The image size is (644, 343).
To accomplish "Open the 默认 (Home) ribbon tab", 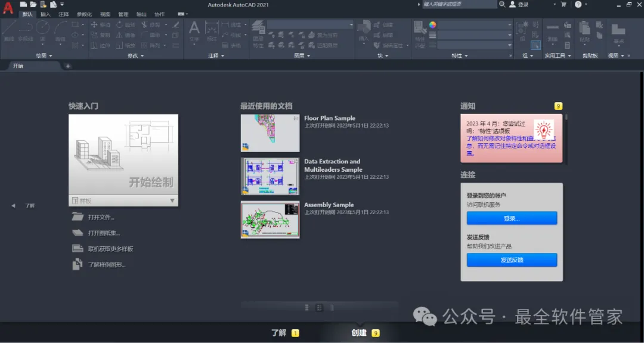I will click(x=27, y=14).
